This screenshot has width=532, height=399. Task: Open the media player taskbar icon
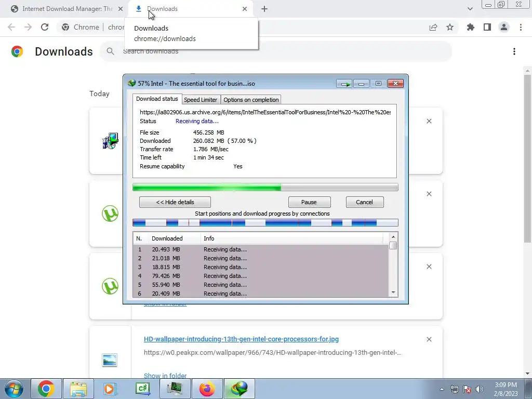110,389
